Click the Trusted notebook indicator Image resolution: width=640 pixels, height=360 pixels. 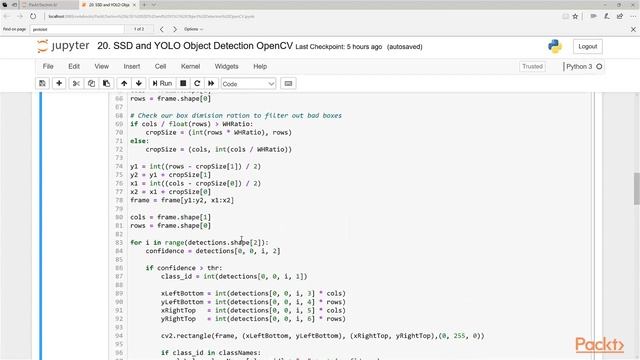pos(533,66)
